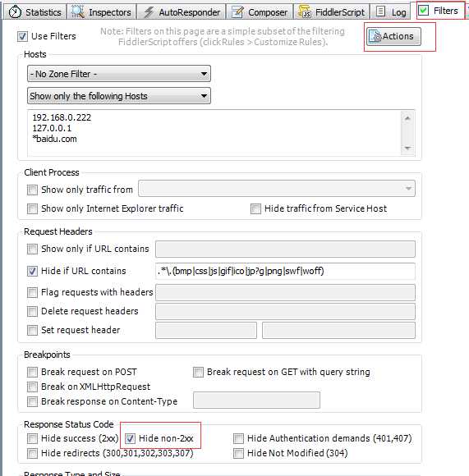The width and height of the screenshot is (469, 476).
Task: Enable Break on XMLHttpRequest
Action: 32,387
